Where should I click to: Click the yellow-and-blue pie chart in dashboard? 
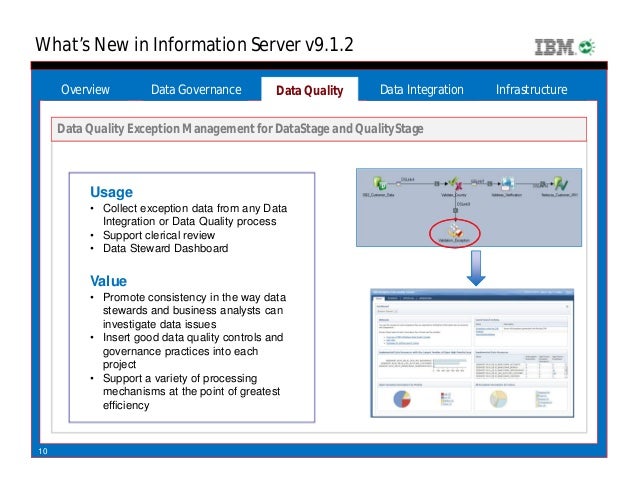pos(498,399)
